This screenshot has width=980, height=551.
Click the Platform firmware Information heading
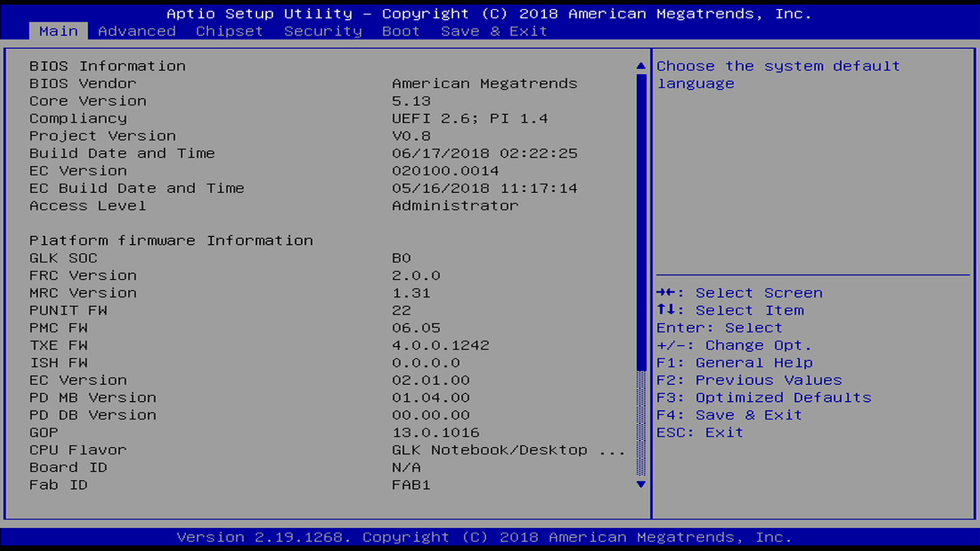click(x=171, y=240)
